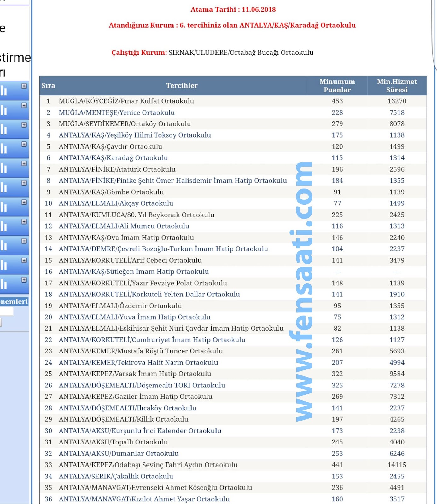Select MUĞLA/MENTEŞE/Yenice Ortaokulu row
This screenshot has width=437, height=504.
pos(233,112)
